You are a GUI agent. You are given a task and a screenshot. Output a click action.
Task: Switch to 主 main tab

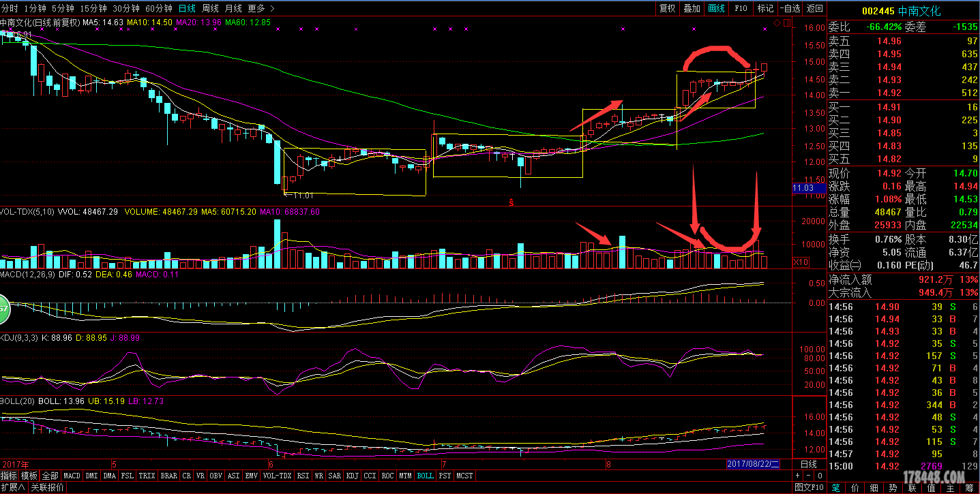[x=951, y=488]
